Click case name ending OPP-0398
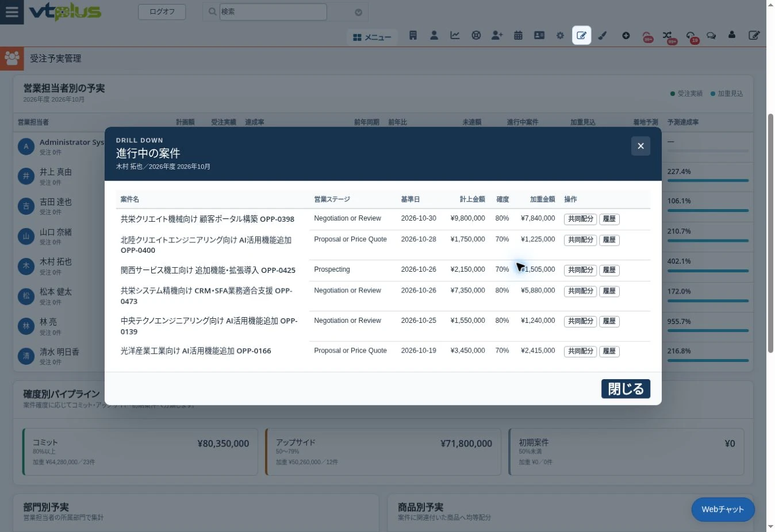 click(208, 219)
